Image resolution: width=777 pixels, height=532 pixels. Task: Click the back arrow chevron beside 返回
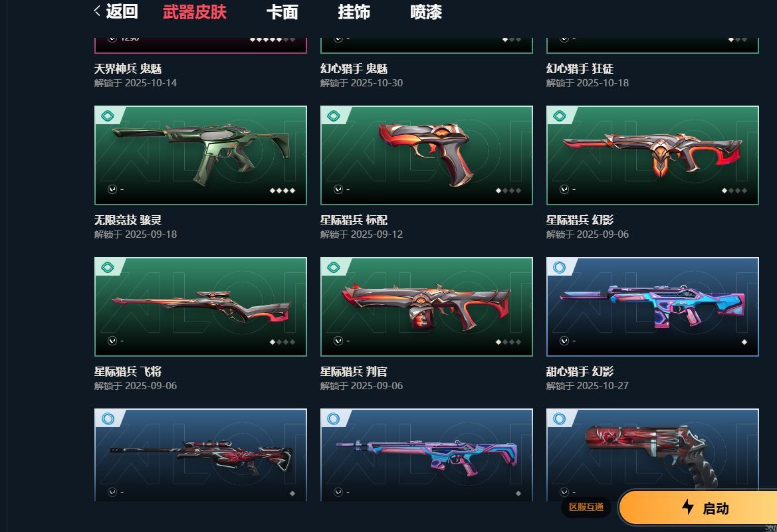click(96, 11)
